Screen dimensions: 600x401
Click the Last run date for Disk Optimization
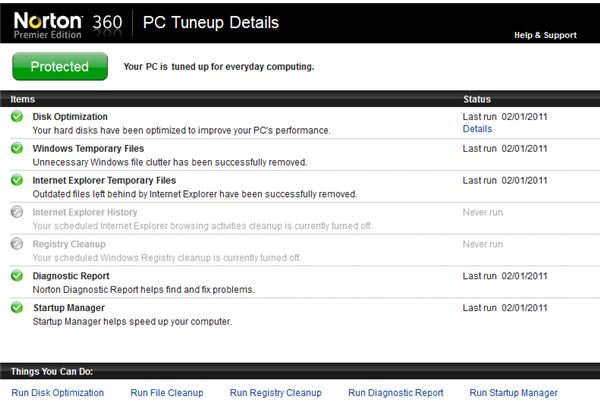click(505, 117)
